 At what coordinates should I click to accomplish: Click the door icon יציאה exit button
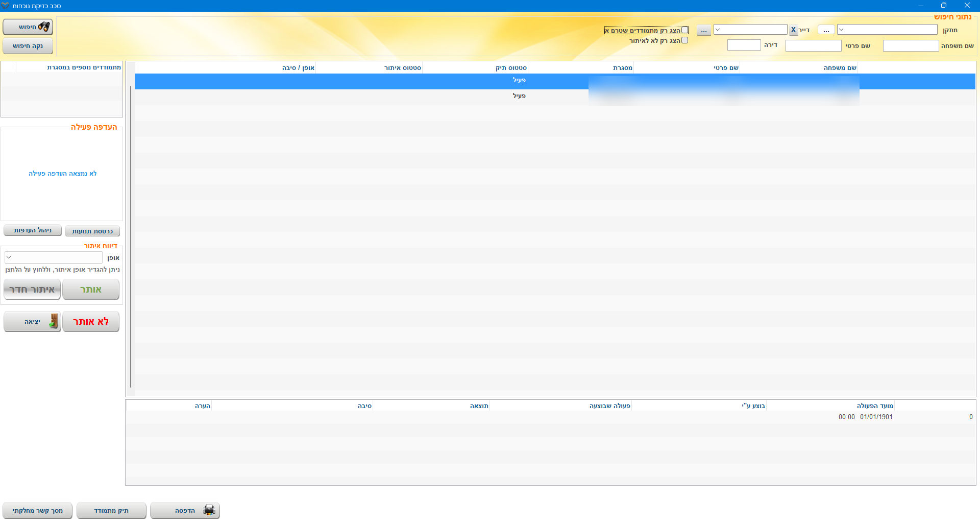[x=32, y=322]
